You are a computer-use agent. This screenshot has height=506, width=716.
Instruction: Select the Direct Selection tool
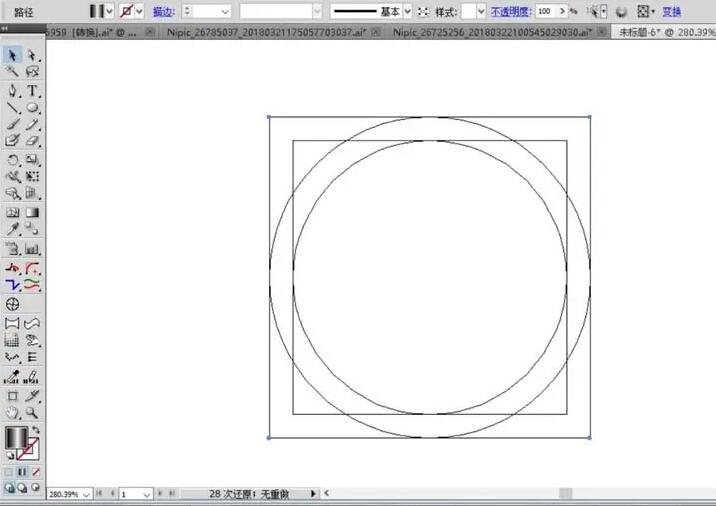pyautogui.click(x=32, y=55)
